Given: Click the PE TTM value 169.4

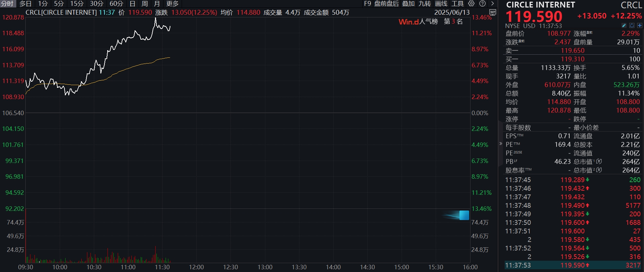Looking at the screenshot, I should click(562, 145).
